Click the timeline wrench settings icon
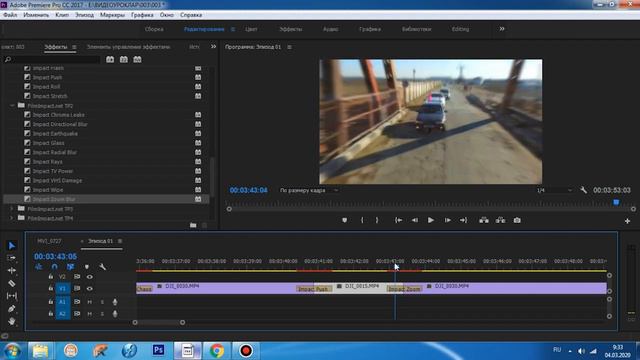Screen dimensions: 640x360 tap(102, 267)
